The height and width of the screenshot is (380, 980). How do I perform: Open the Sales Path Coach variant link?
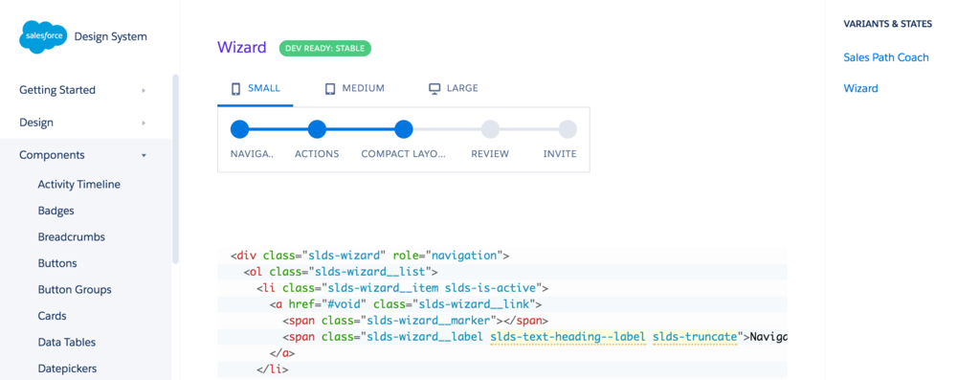pos(886,57)
